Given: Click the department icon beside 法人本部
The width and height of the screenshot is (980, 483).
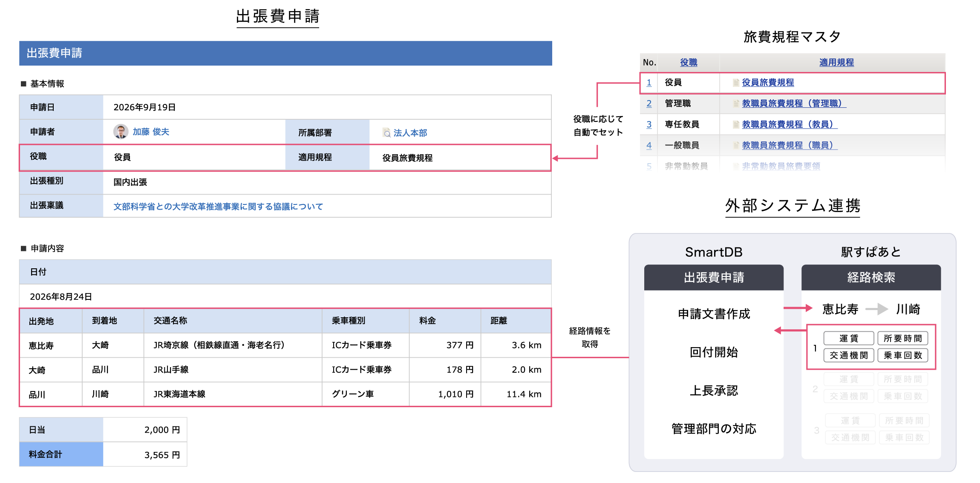Looking at the screenshot, I should [386, 133].
